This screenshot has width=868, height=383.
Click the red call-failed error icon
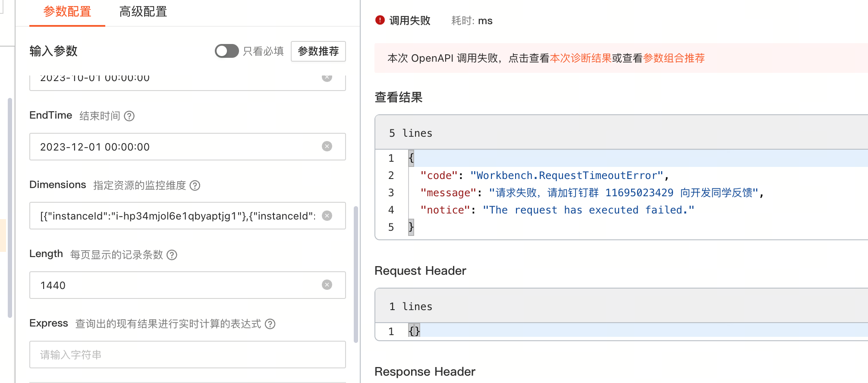(380, 20)
